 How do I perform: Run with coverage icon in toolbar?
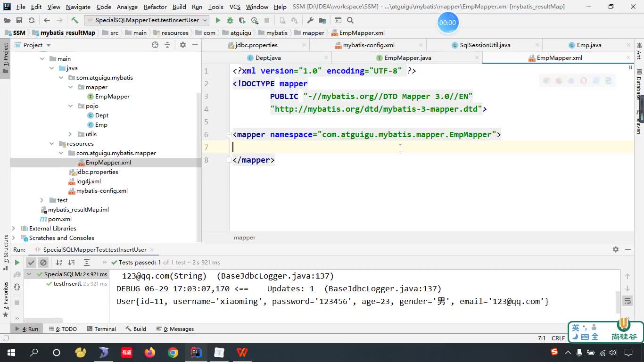tap(242, 20)
